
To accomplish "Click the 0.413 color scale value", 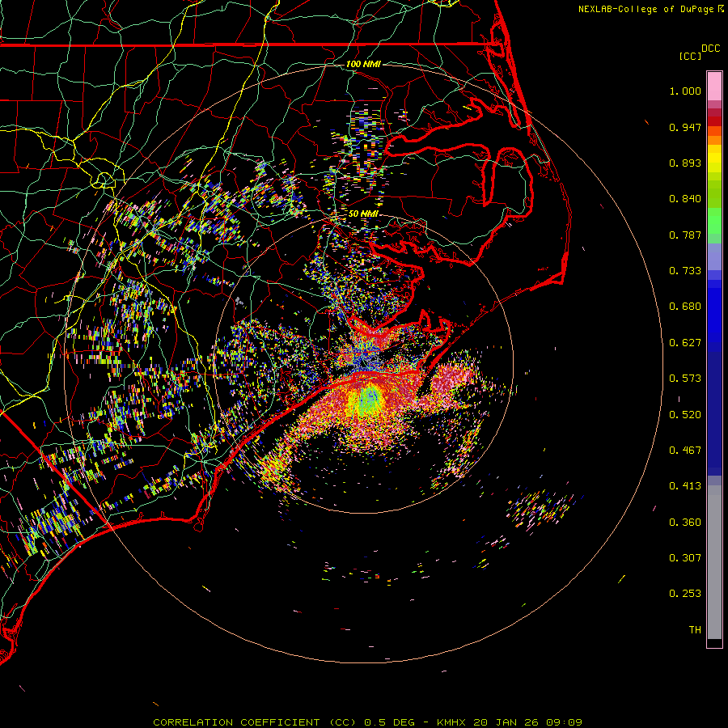I will (685, 486).
